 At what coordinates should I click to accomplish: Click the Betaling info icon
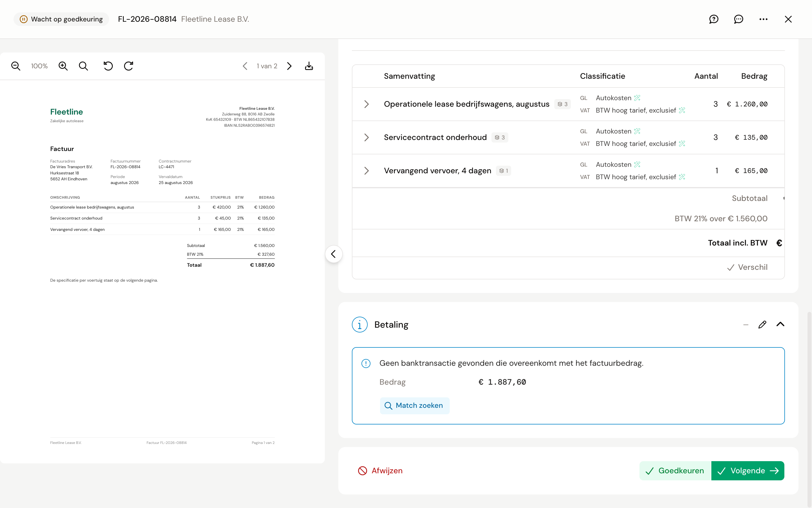tap(359, 325)
